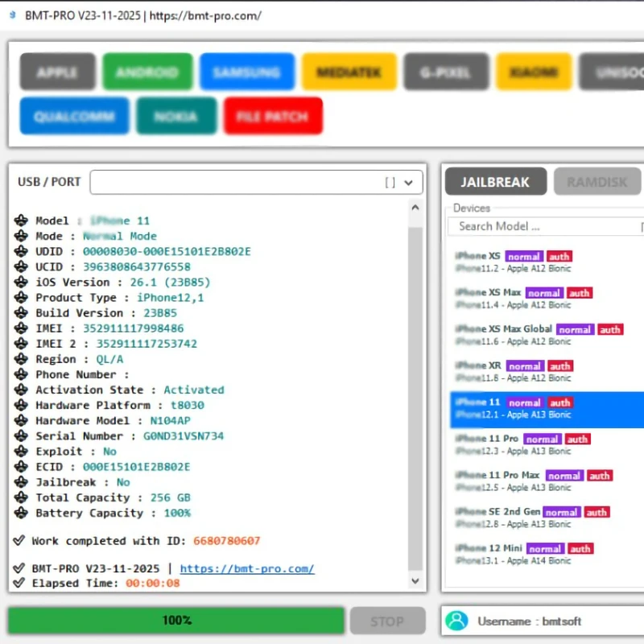Click the UDID value 00008030-000E15101E2B802E
Screen dimensions: 644x644
pyautogui.click(x=167, y=251)
